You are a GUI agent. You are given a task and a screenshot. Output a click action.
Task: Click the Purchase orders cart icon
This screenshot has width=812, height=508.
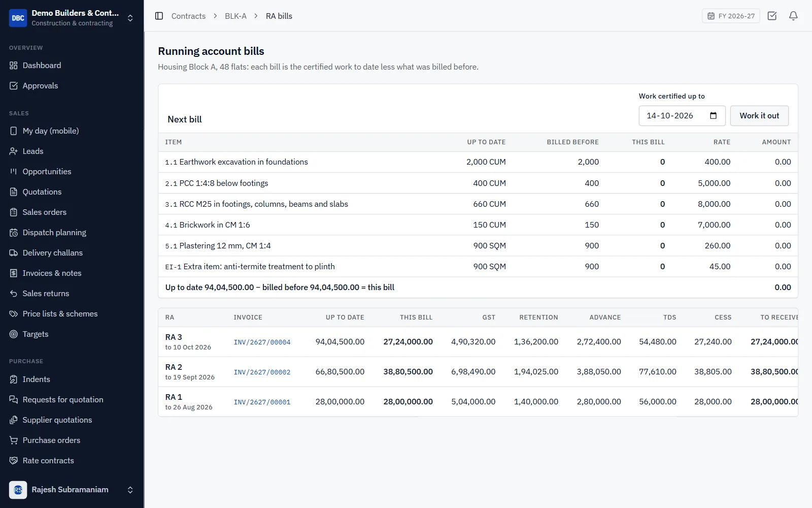(14, 440)
